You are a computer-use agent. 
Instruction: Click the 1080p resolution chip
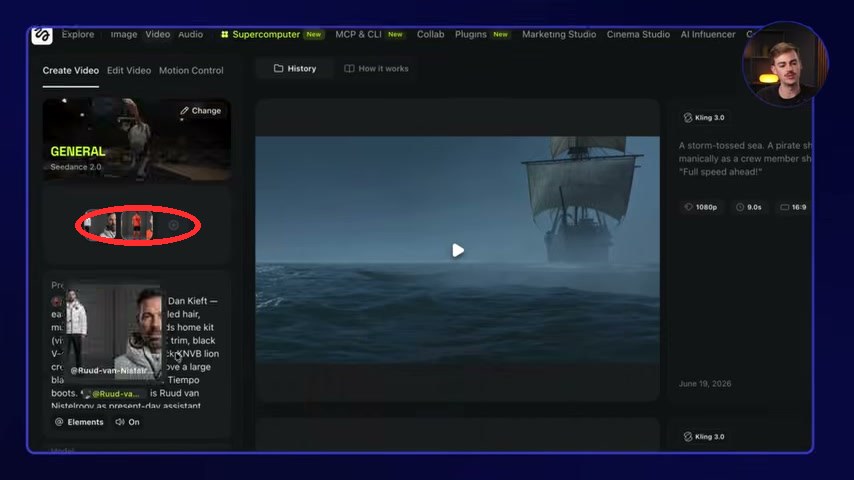coord(701,207)
